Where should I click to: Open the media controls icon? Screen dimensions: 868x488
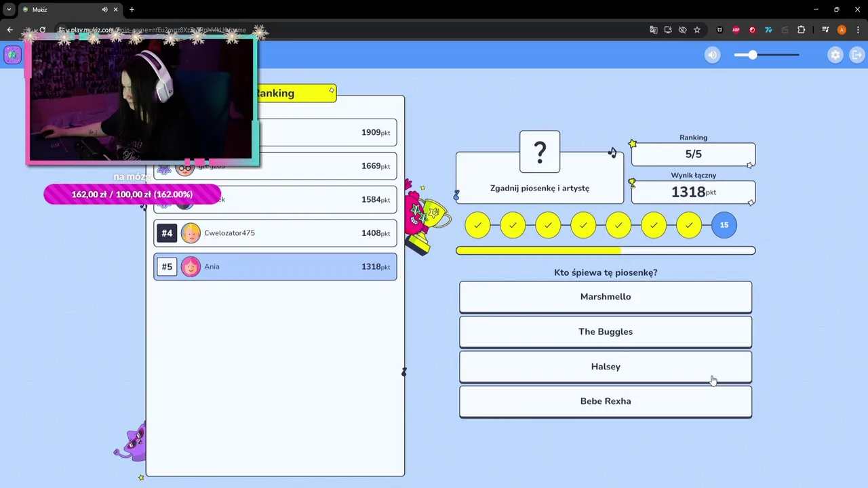click(825, 30)
